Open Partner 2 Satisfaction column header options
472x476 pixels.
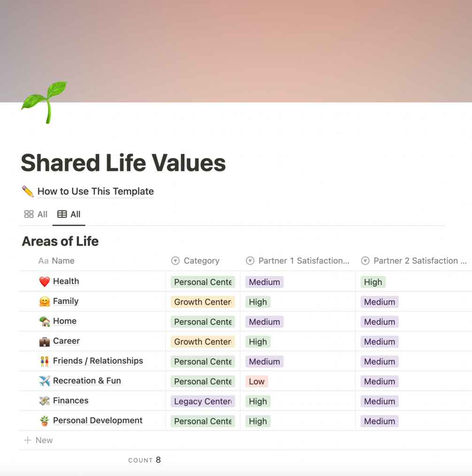419,261
